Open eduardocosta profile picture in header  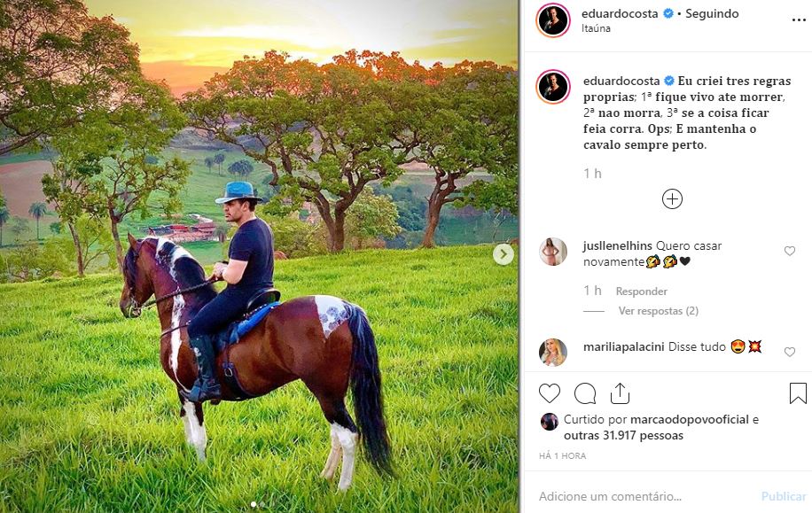pyautogui.click(x=553, y=20)
